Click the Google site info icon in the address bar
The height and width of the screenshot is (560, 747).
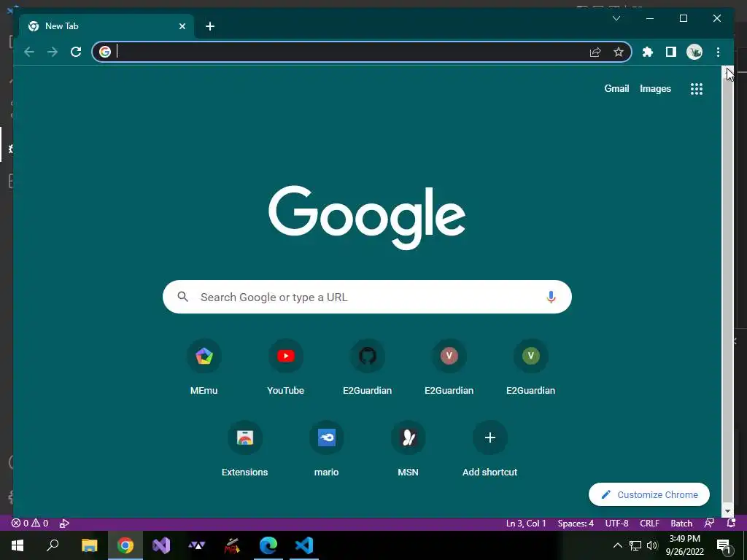(x=105, y=52)
